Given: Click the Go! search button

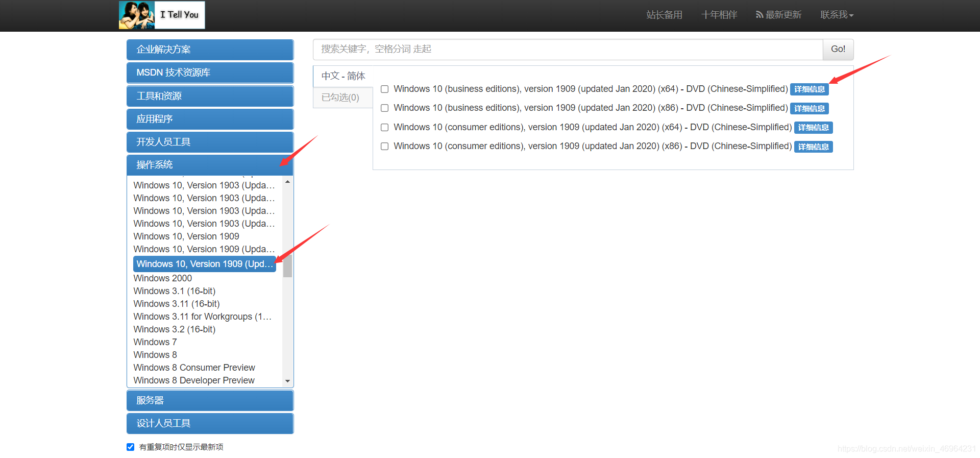Looking at the screenshot, I should tap(838, 49).
